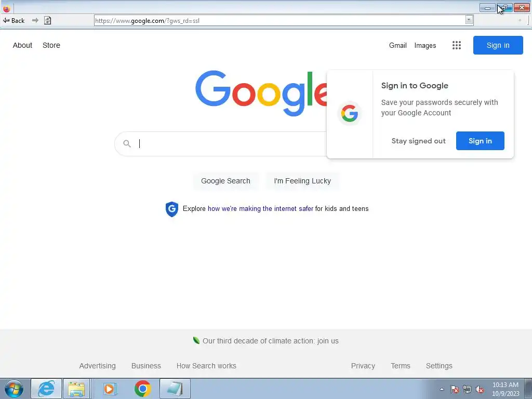The height and width of the screenshot is (399, 532).
Task: Open the Windows Start menu orb
Action: (x=14, y=389)
